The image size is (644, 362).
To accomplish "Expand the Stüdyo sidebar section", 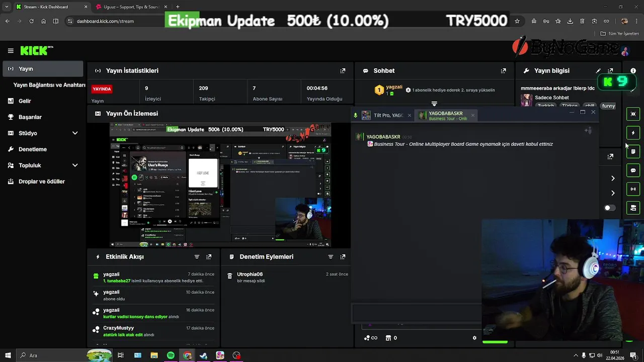I will [75, 133].
